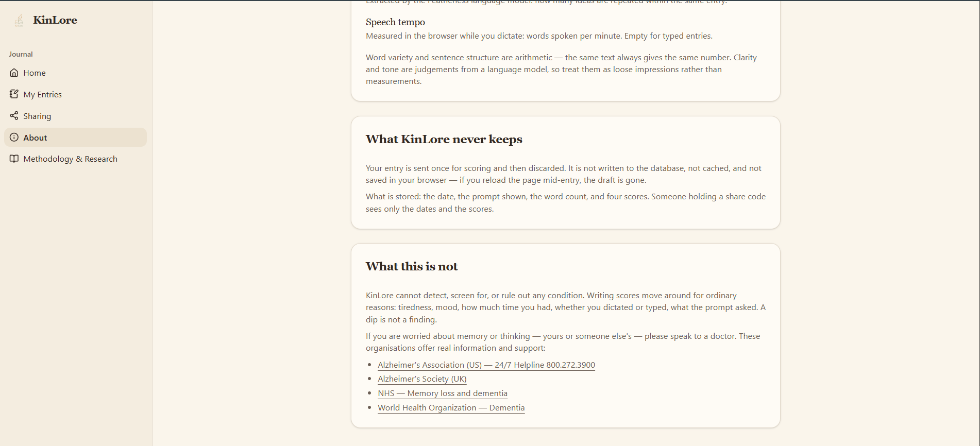Viewport: 980px width, 446px height.
Task: Click the My Entries pencil icon
Action: (x=14, y=94)
